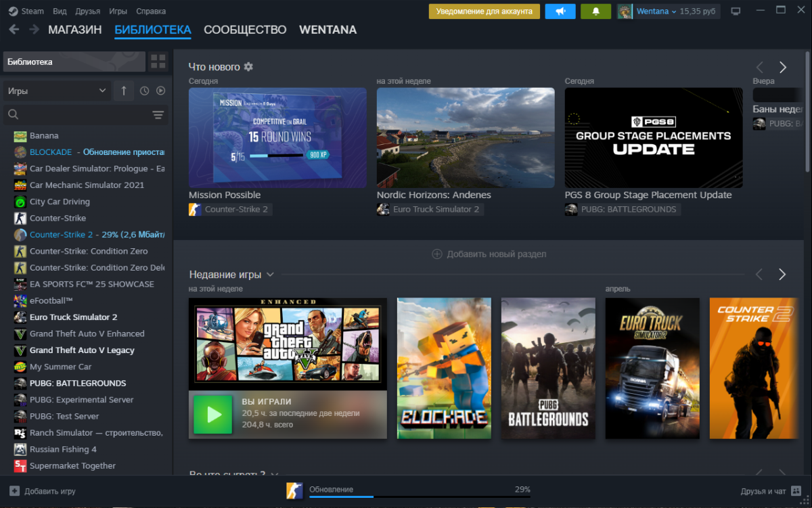The image size is (812, 508).
Task: Open the Counter-Strike 2 cover
Action: point(754,369)
